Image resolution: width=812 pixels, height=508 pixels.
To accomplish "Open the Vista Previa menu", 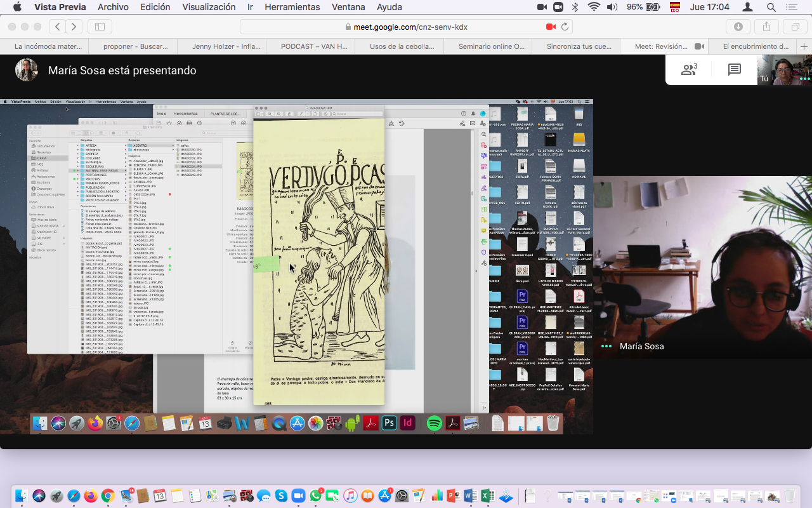I will pos(60,7).
